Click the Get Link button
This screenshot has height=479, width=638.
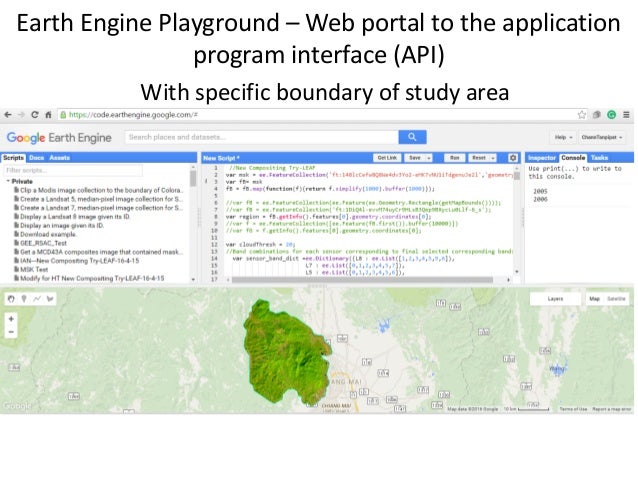point(387,158)
